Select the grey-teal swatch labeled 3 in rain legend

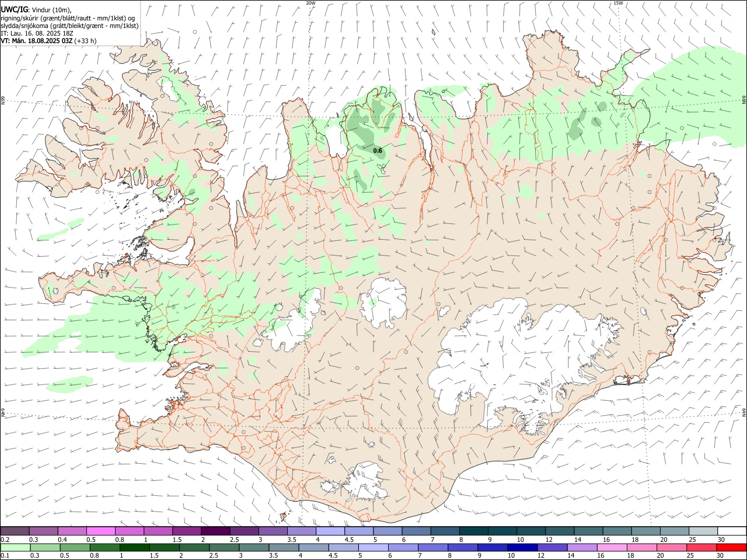pos(254,548)
